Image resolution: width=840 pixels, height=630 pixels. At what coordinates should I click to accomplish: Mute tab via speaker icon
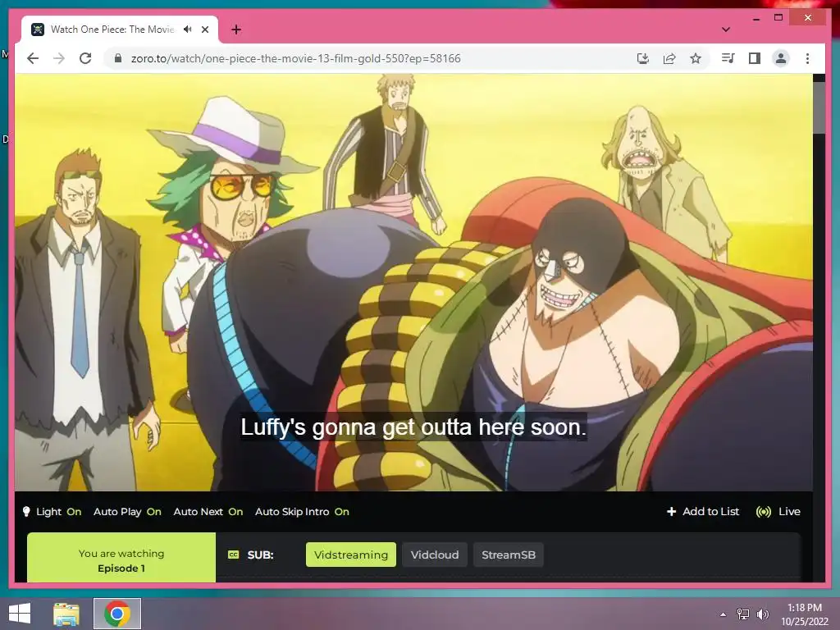188,30
